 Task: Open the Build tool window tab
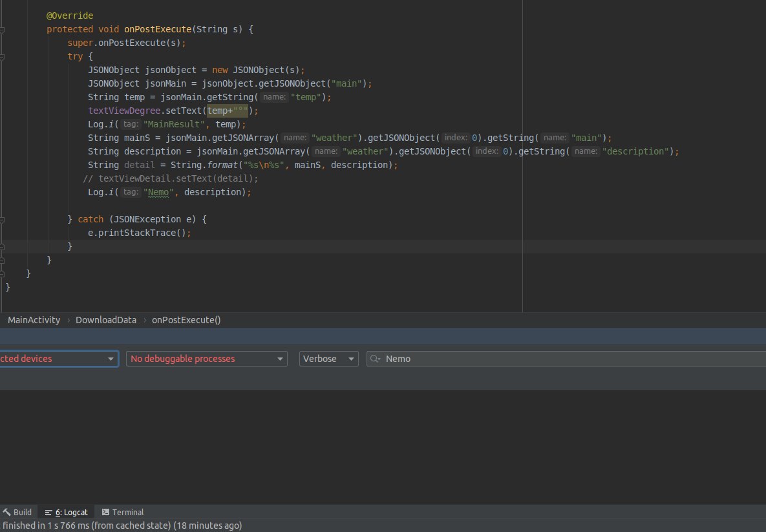click(x=17, y=512)
